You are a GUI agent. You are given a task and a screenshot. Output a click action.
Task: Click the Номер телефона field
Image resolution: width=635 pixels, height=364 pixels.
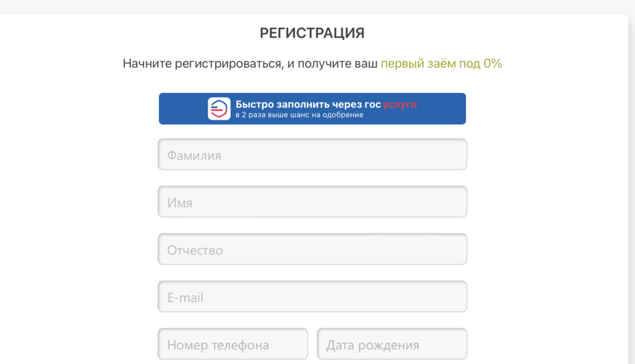tap(233, 344)
